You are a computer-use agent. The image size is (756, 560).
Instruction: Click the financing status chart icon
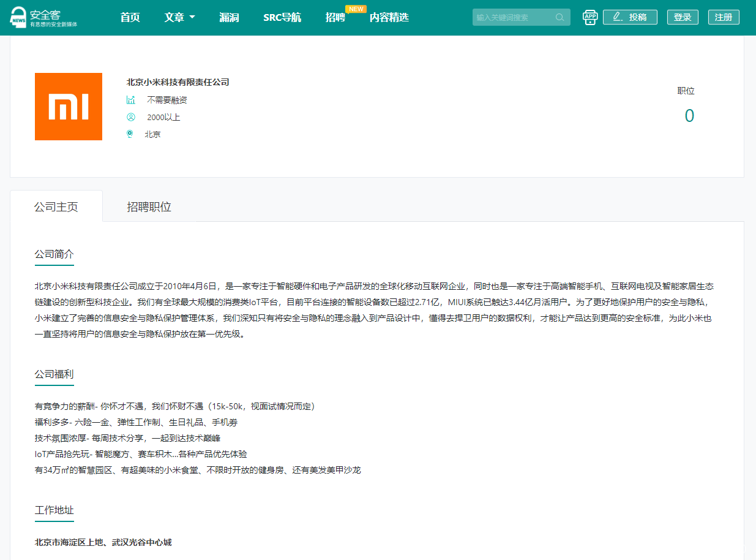click(130, 100)
